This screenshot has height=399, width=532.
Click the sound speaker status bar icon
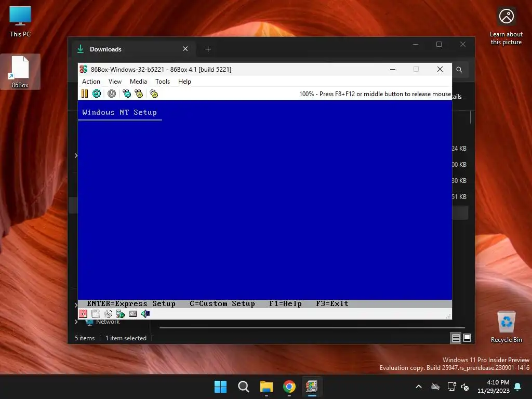145,314
